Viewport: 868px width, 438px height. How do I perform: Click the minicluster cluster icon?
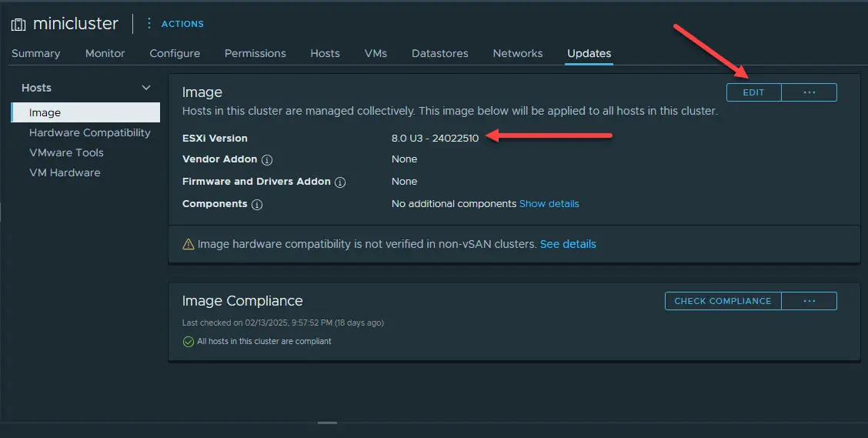(x=18, y=25)
